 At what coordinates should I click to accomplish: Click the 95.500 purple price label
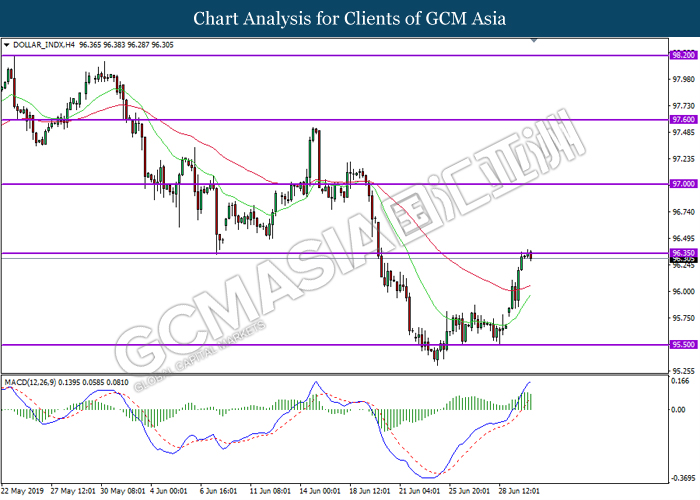tap(684, 344)
